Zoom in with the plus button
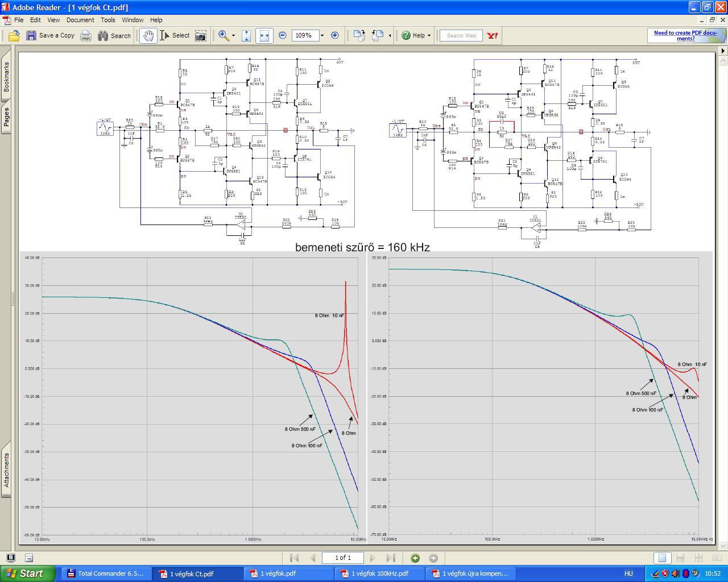This screenshot has width=728, height=582. pyautogui.click(x=335, y=35)
